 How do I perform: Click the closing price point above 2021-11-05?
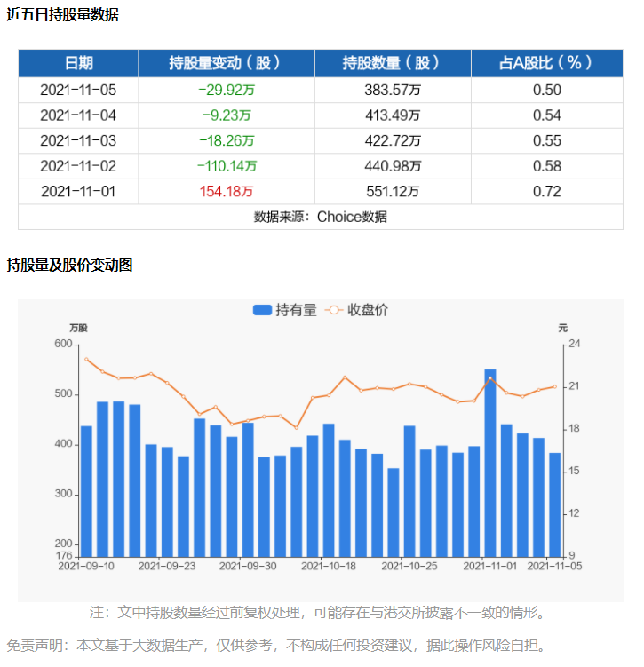[x=554, y=386]
